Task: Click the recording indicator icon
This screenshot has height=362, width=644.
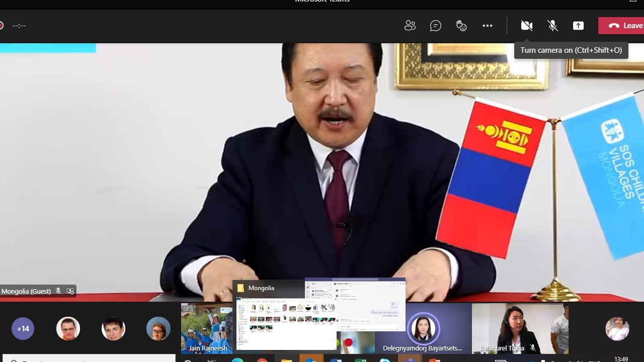Action: (2, 26)
